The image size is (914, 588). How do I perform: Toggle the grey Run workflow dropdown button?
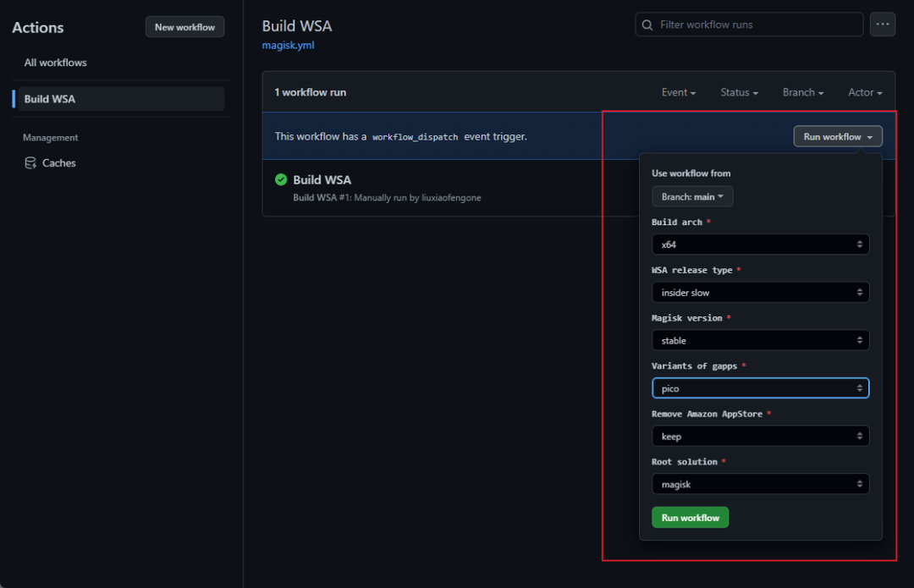838,136
